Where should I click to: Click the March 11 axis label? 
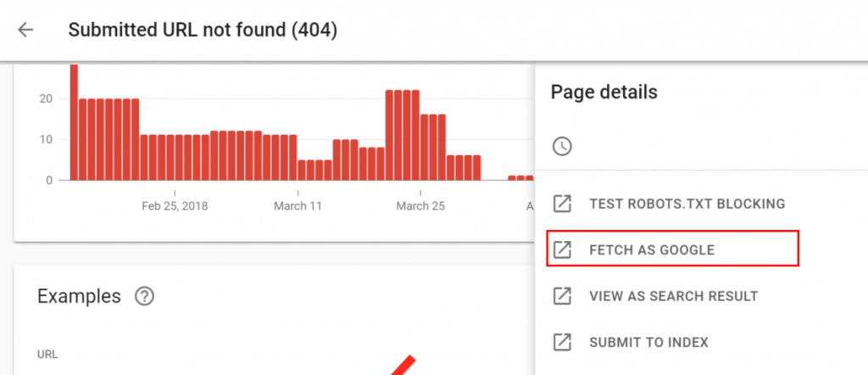coord(298,206)
